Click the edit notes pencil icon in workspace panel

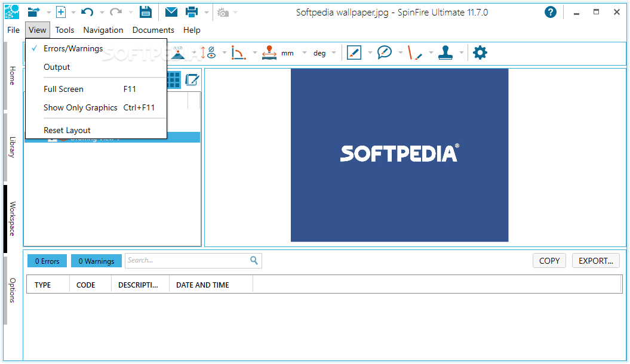[192, 80]
